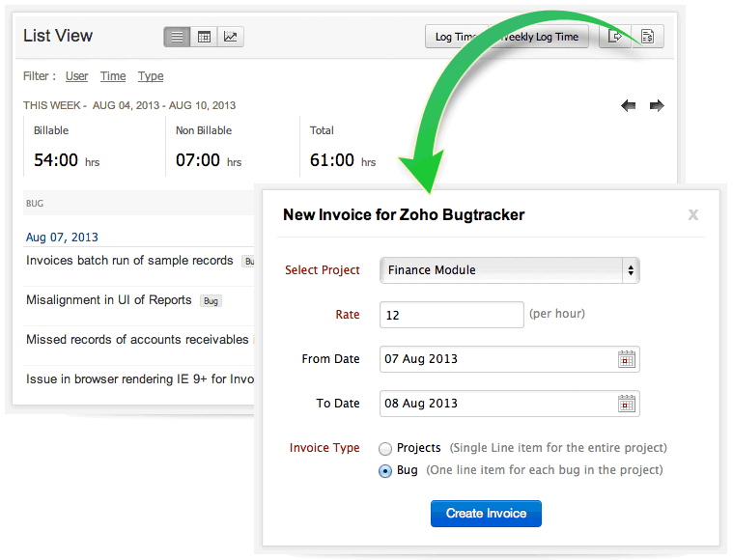The height and width of the screenshot is (560, 733).
Task: Open calendar picker for From Date
Action: (627, 359)
